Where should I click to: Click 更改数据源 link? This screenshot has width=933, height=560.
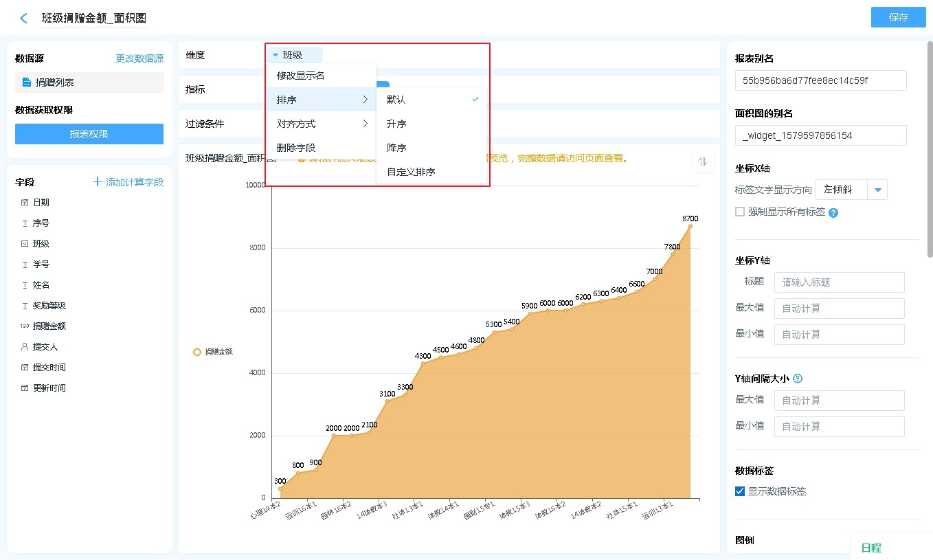(139, 59)
